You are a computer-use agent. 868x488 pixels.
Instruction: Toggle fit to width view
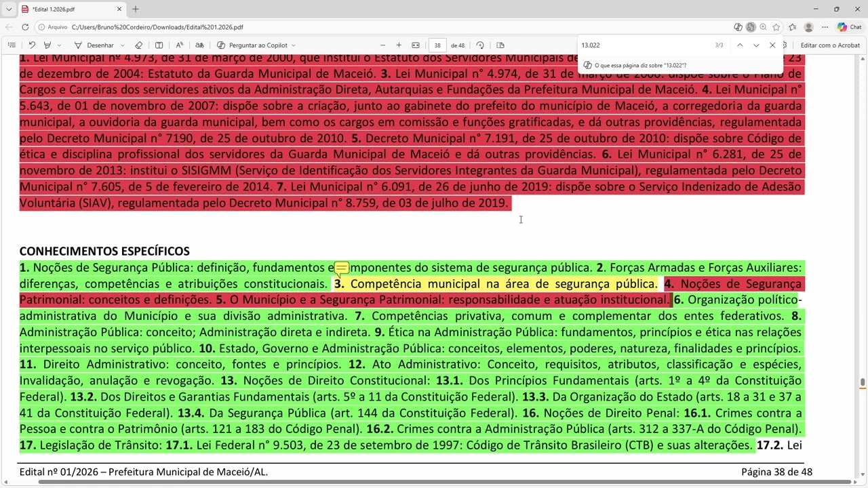(416, 45)
